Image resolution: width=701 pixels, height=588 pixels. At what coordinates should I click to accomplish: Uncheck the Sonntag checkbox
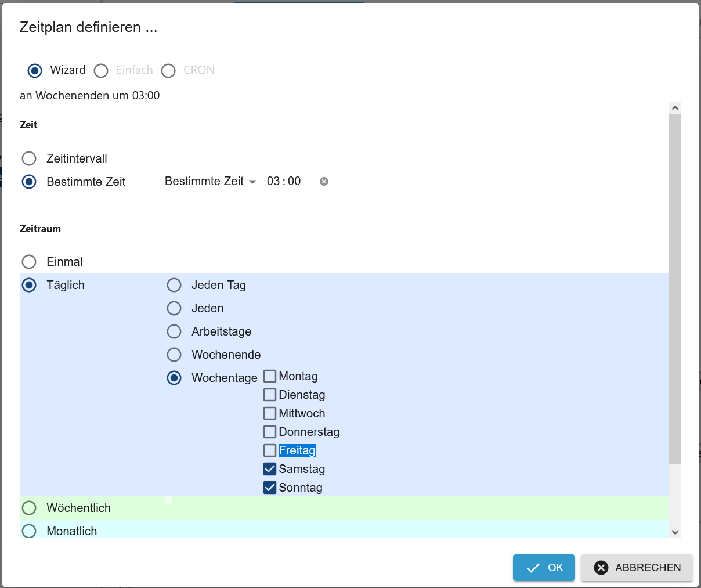click(x=270, y=488)
